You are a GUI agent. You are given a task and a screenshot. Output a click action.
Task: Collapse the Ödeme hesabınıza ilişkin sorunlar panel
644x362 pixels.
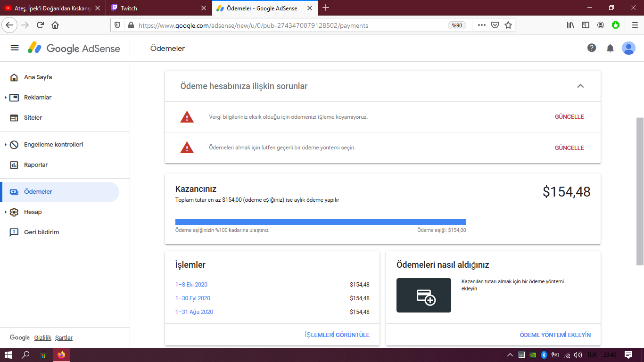tap(580, 86)
